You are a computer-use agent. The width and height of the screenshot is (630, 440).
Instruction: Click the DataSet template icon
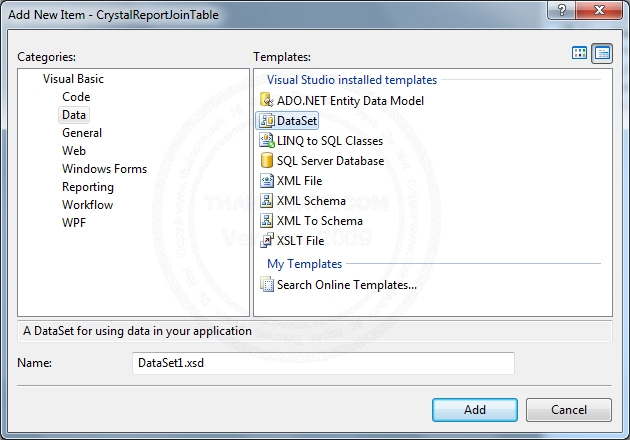coord(267,121)
